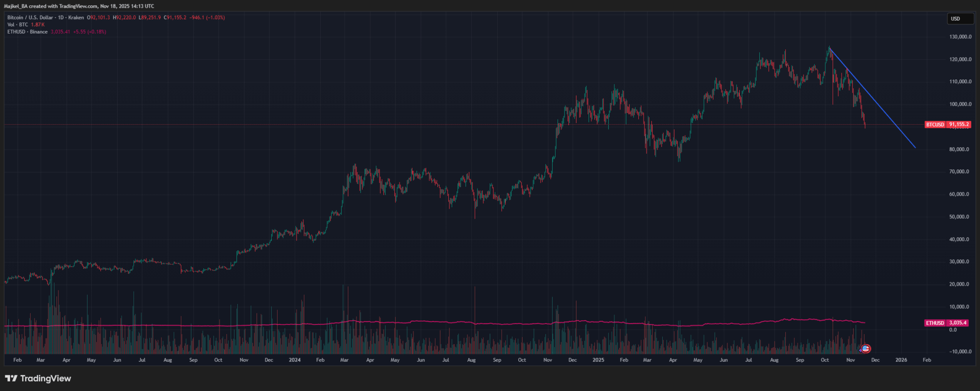Click the Dec label before 2026
This screenshot has height=391, width=980.
coord(875,360)
